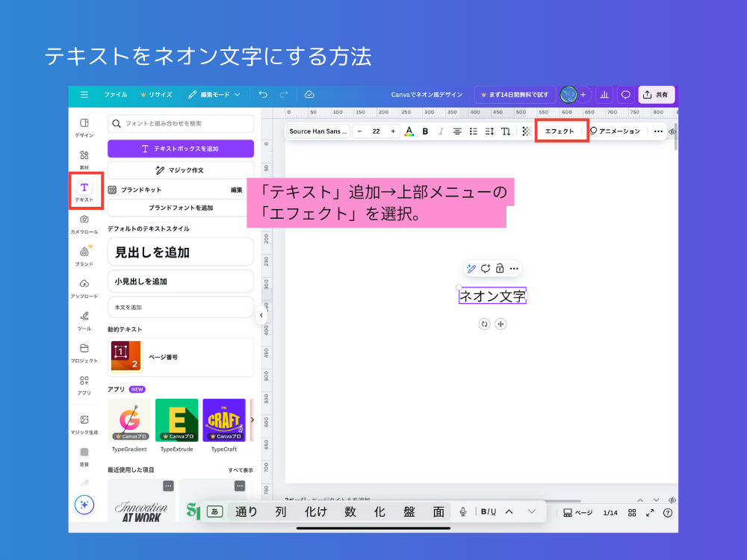
Task: Click the bulleted list icon in the toolbar
Action: point(474,131)
